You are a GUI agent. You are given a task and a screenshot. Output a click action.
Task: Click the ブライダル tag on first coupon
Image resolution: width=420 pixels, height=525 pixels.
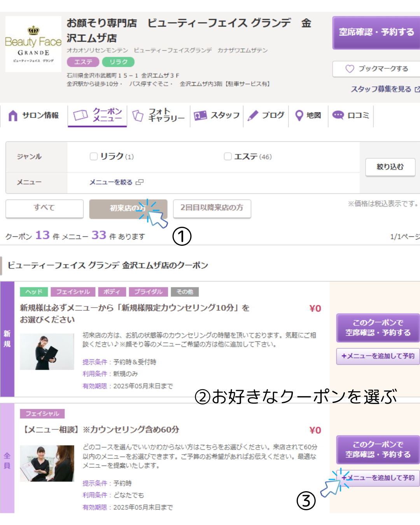(x=149, y=292)
